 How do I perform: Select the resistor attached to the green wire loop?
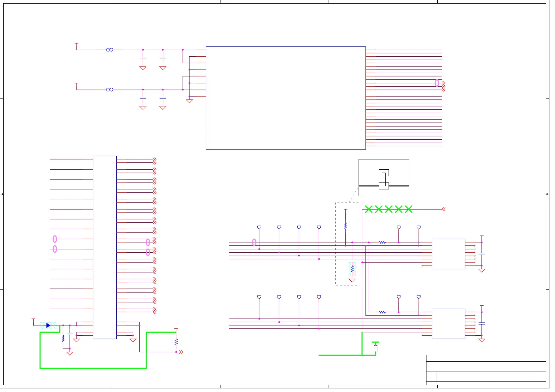pos(176,342)
